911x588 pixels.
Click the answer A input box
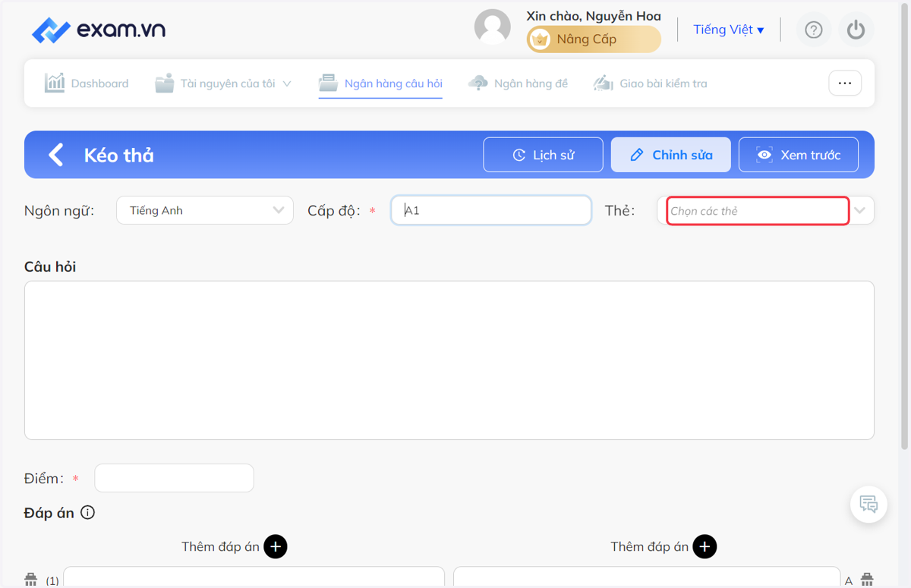(x=647, y=577)
